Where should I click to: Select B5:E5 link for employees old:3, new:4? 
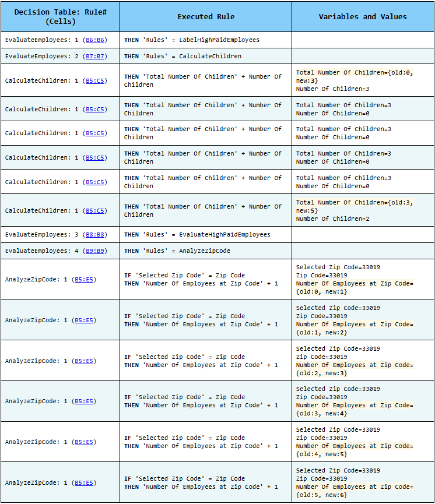[x=84, y=401]
